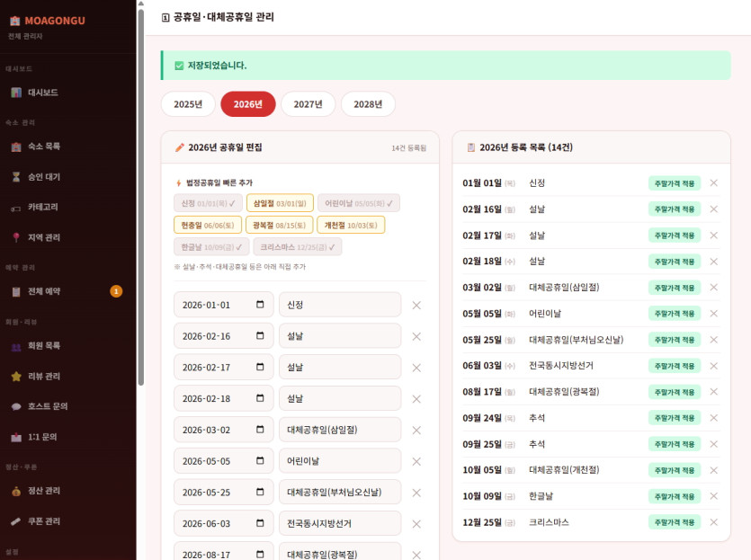Viewport: 751px width, 560px height.
Task: Open calendar picker for 2026-05-05 row
Action: [260, 461]
